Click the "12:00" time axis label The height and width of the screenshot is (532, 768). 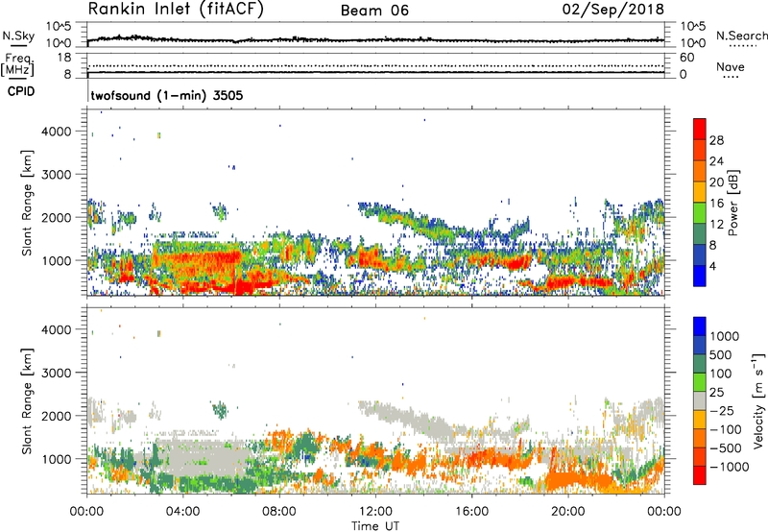375,512
